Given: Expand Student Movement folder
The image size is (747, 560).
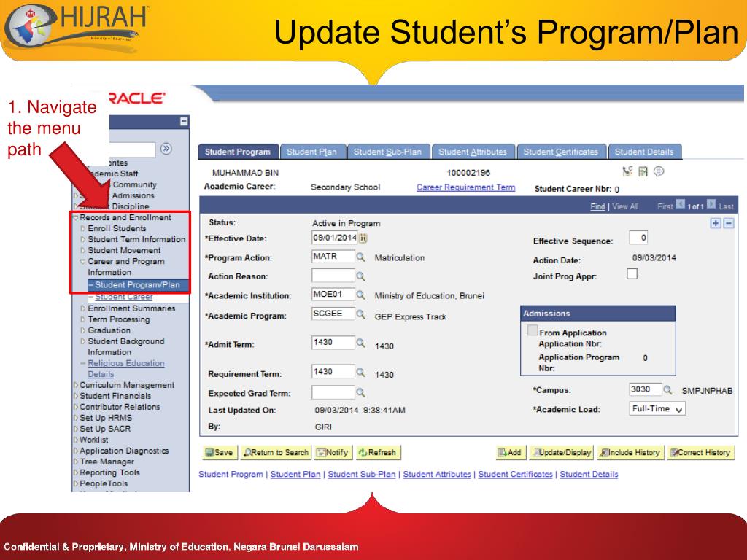Looking at the screenshot, I should pos(83,251).
